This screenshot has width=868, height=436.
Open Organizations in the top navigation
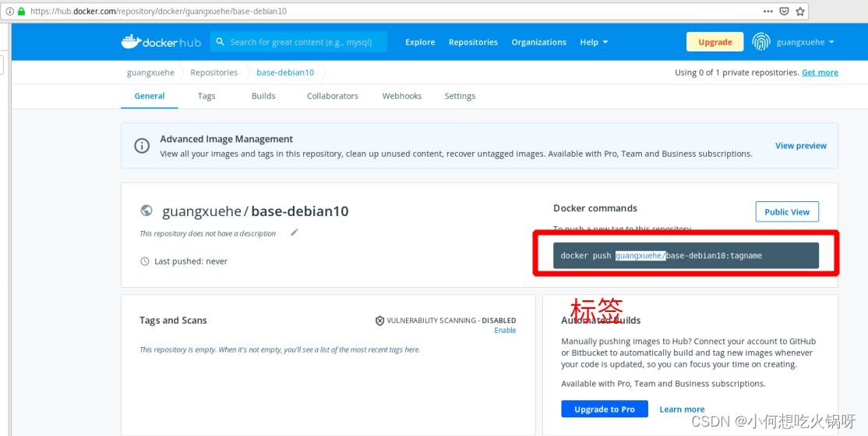pos(538,42)
